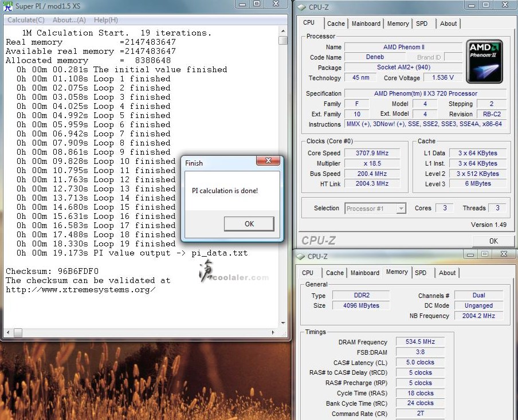Screen dimensions: 518x420
Task: Click the Package value Socket AM2+ (940)
Action: (403, 67)
